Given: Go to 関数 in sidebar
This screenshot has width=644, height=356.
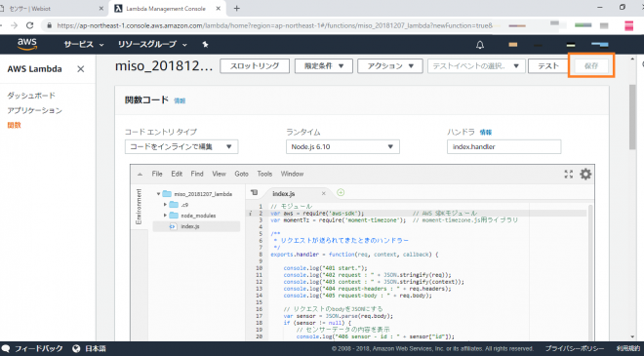Looking at the screenshot, I should point(14,125).
